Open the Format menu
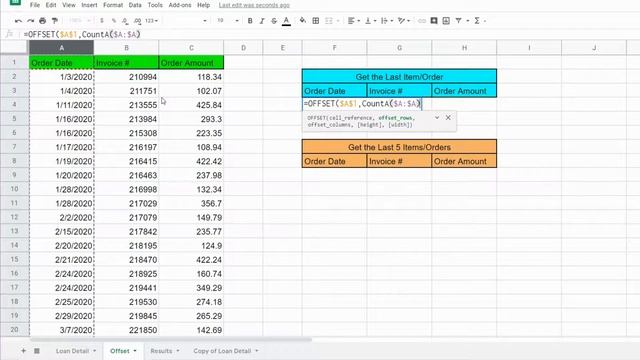This screenshot has height=360, width=640. pyautogui.click(x=113, y=5)
